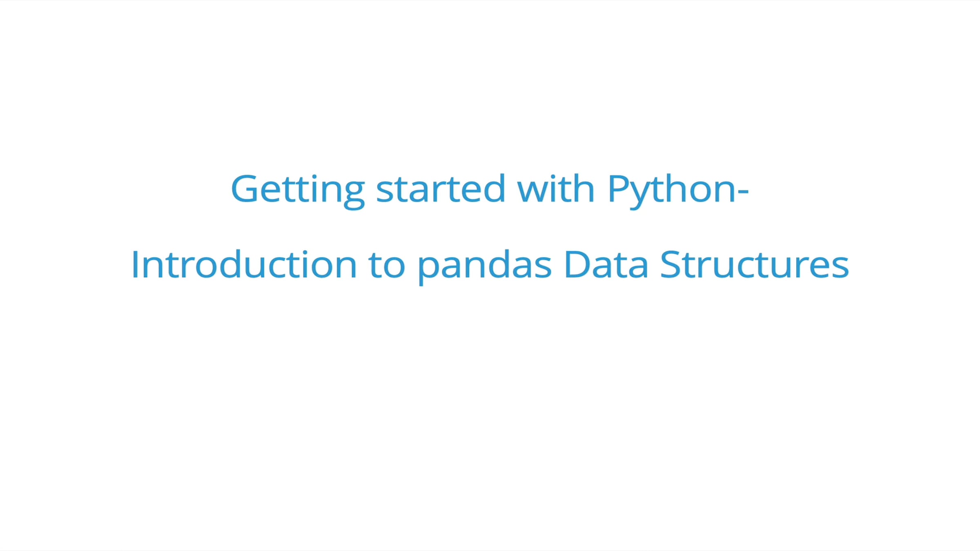980x551 pixels.
Task: Click the hyphen after "Python"
Action: coord(743,190)
